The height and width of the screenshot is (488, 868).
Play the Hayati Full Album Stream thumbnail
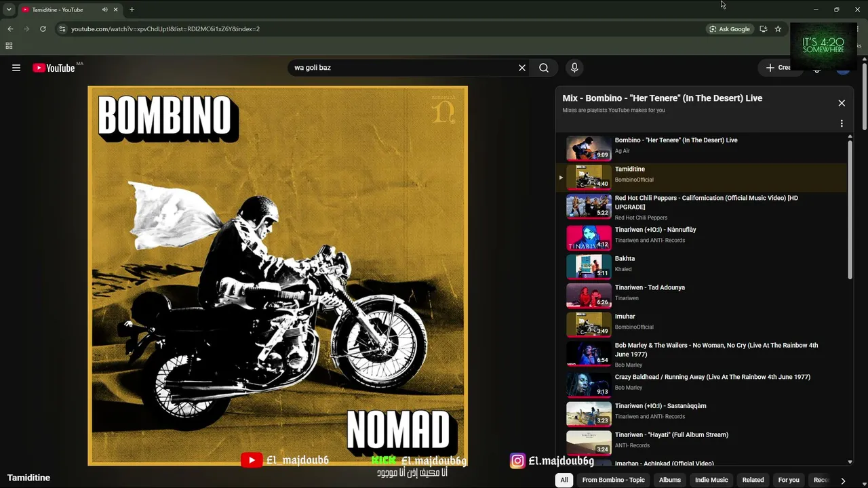coord(589,443)
